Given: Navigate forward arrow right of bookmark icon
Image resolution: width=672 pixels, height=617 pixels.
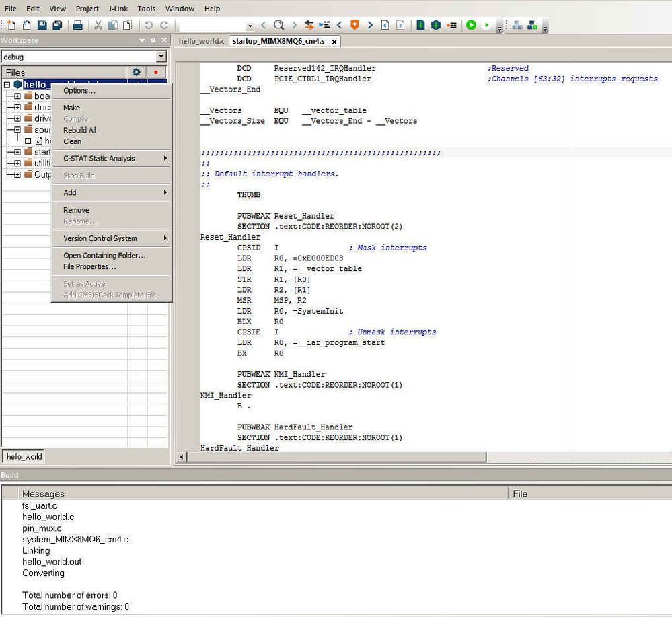Looking at the screenshot, I should (370, 25).
